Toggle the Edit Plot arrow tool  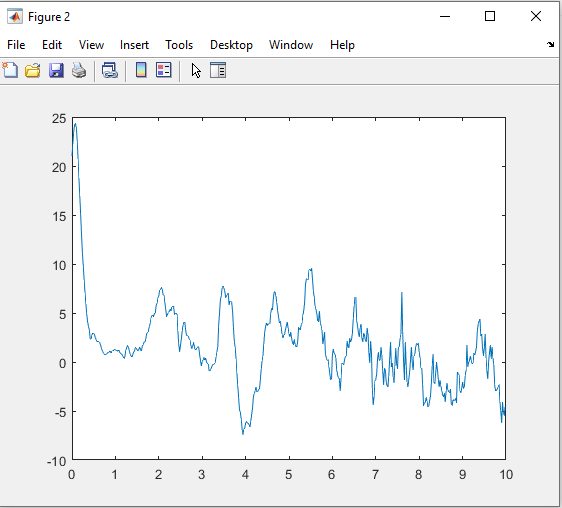coord(196,70)
